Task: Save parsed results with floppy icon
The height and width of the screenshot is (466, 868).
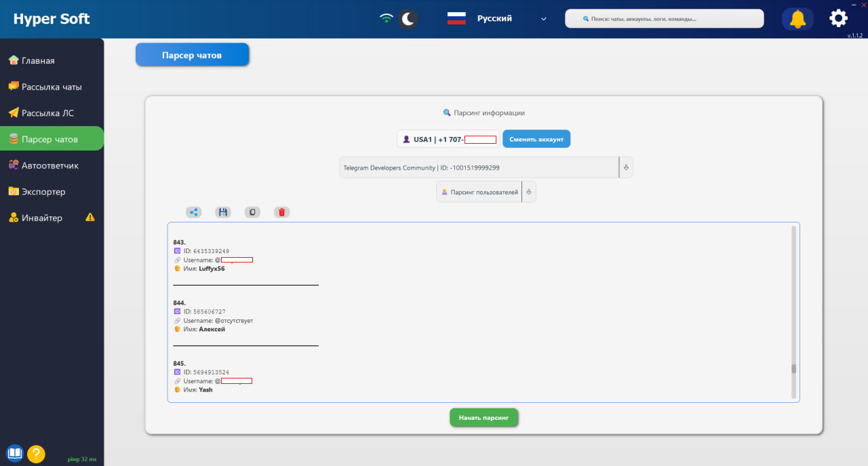Action: 223,212
